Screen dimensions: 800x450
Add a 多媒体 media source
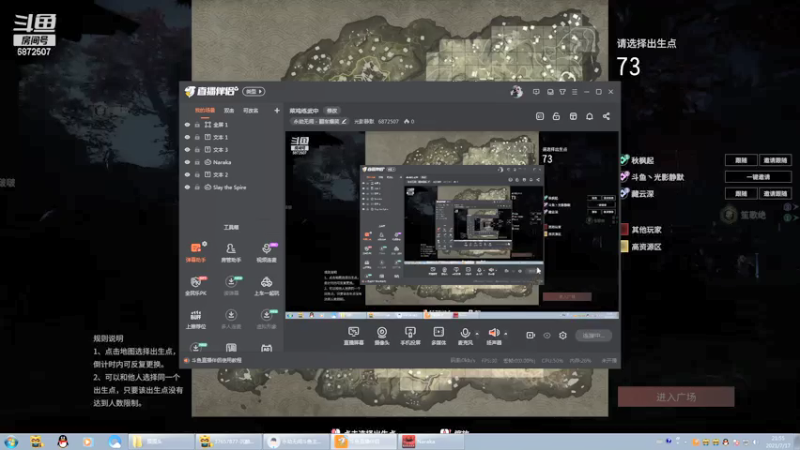[439, 336]
